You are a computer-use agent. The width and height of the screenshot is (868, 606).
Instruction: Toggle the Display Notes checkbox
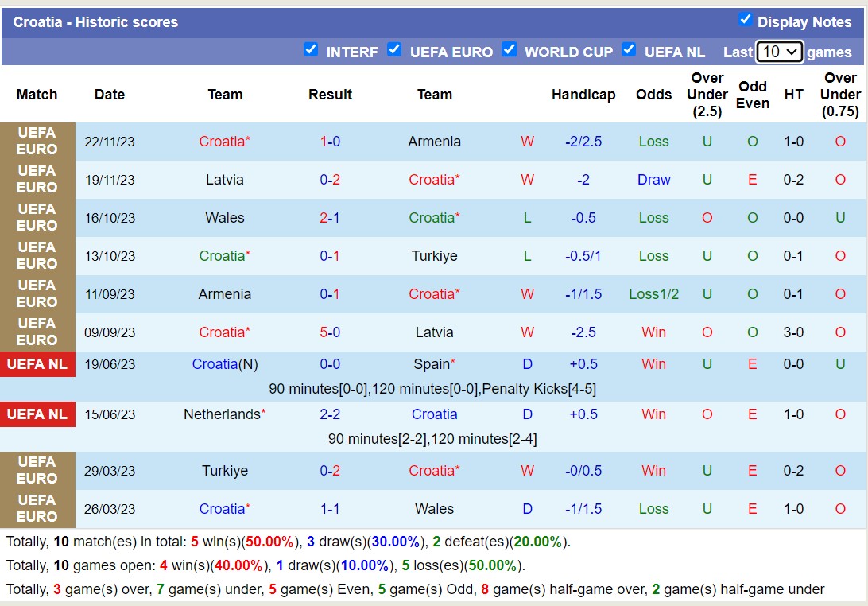745,20
